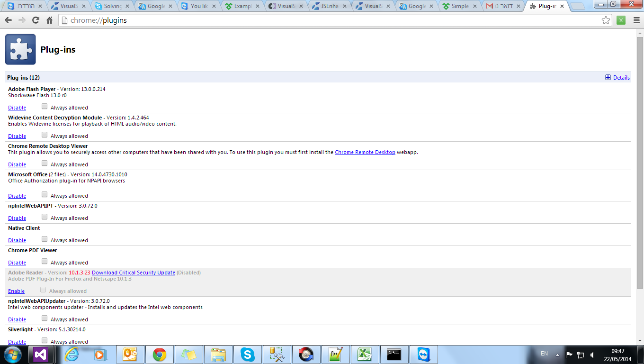Reload the chrome://plugins page

tap(36, 20)
